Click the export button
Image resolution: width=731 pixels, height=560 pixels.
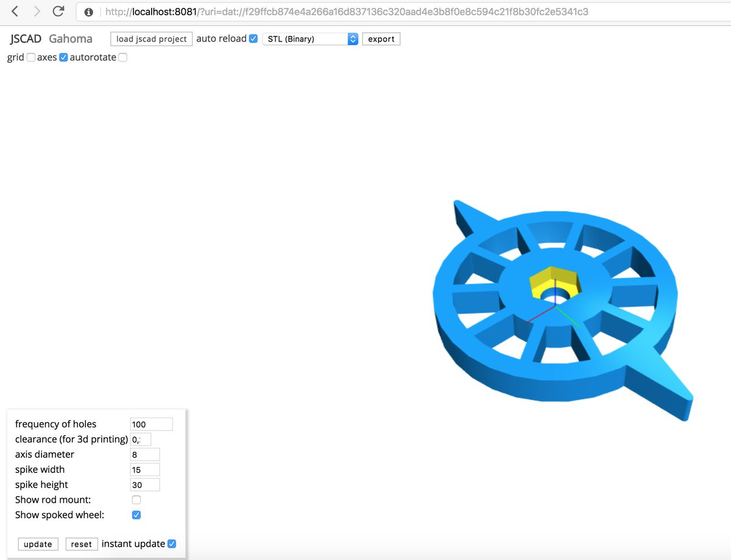[381, 38]
